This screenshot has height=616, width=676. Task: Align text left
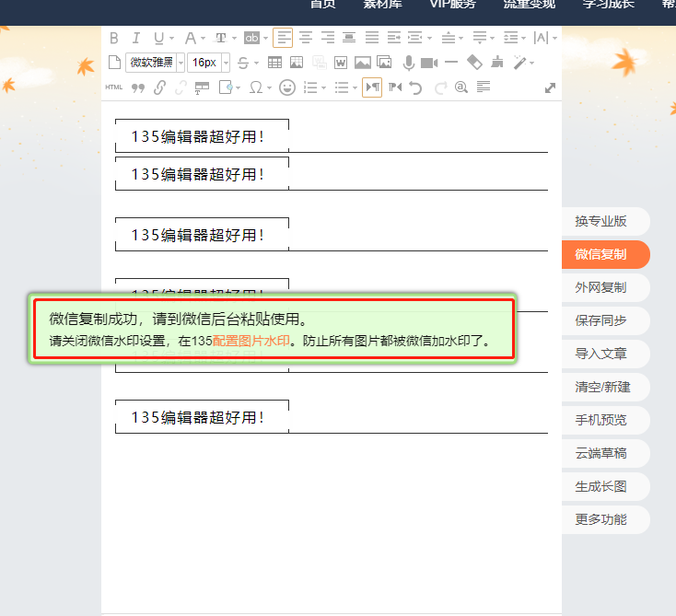coord(284,38)
